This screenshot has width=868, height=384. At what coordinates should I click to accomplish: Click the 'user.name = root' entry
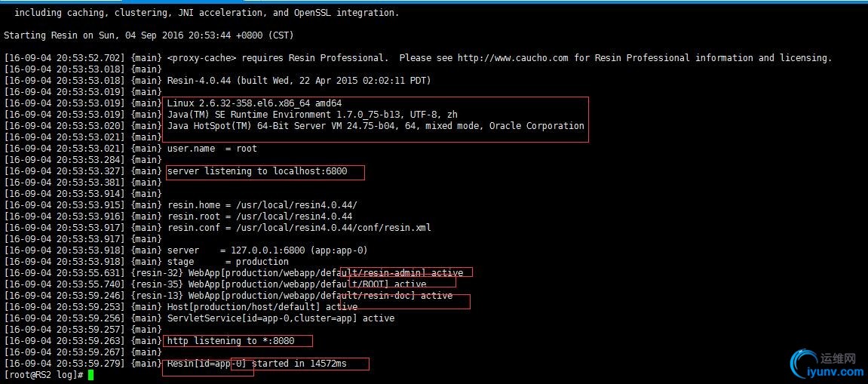tap(212, 149)
